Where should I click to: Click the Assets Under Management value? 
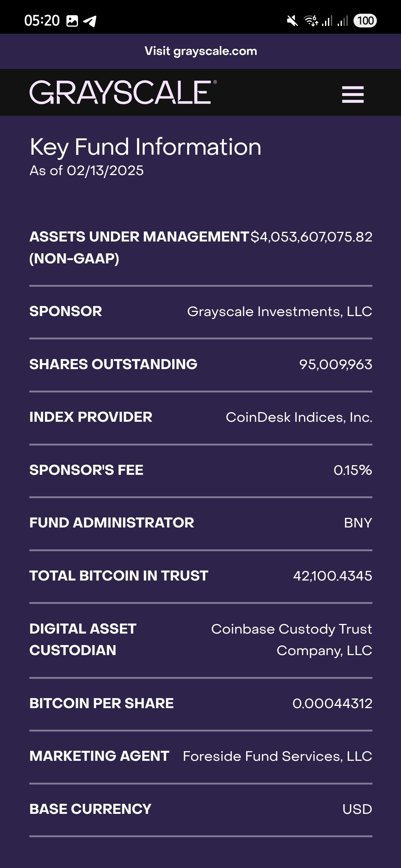pos(311,237)
